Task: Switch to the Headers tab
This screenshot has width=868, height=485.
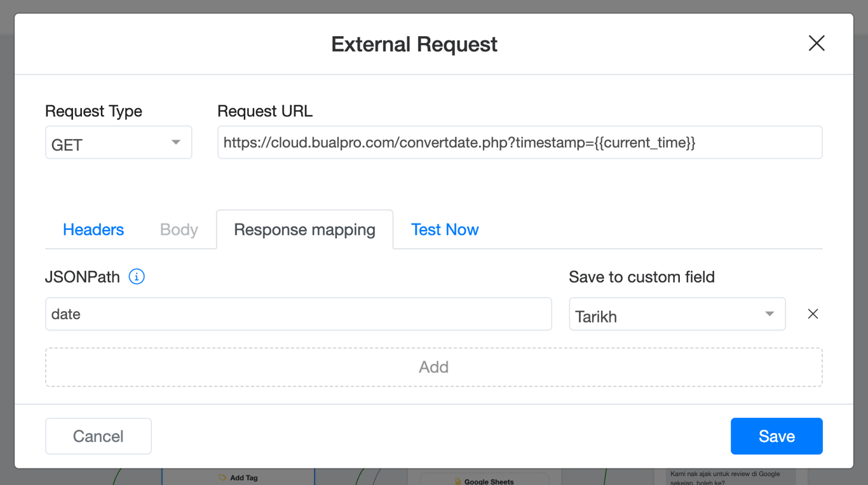Action: pyautogui.click(x=93, y=230)
